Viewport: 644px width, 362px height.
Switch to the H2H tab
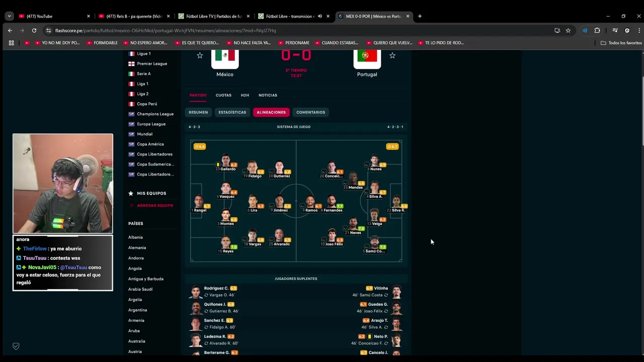[x=245, y=95]
